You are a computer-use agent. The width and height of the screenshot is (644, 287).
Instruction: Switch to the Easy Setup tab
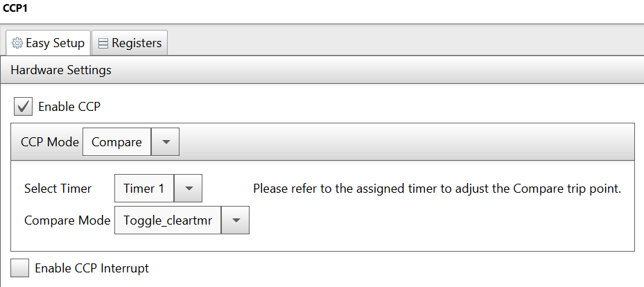point(48,43)
